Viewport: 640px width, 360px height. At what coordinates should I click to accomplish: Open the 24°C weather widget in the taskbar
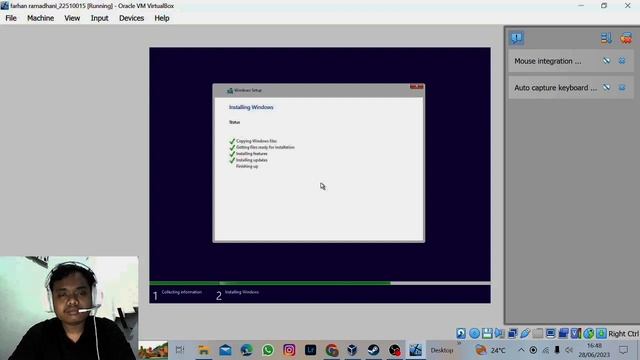[491, 350]
